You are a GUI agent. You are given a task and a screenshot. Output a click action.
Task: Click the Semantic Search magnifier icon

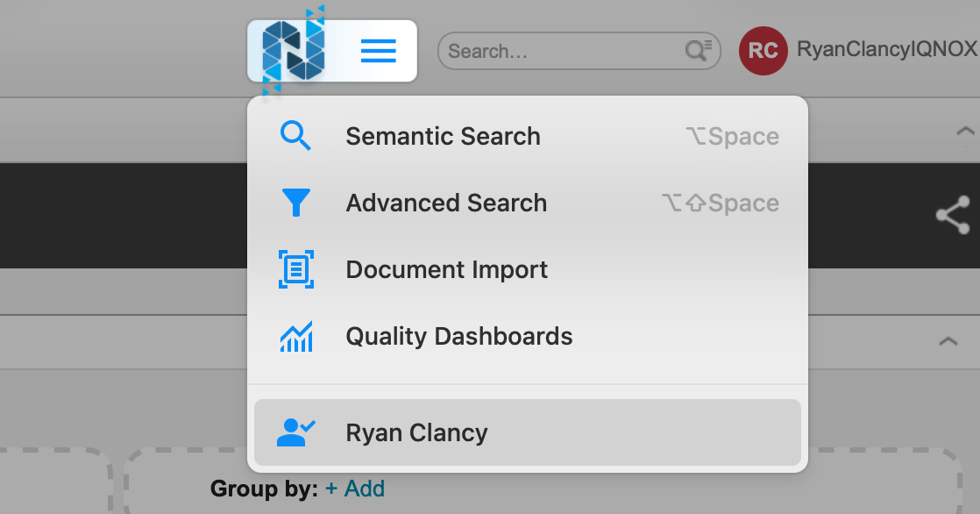click(295, 137)
